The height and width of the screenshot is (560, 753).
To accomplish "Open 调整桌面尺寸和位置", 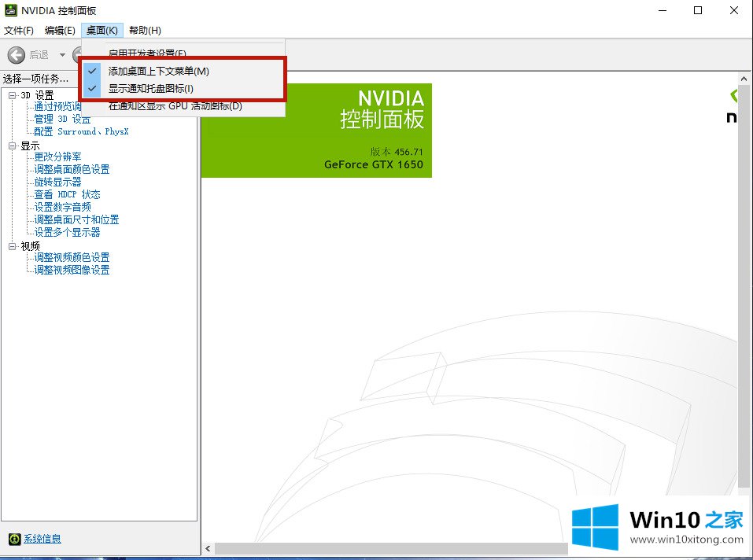I will pyautogui.click(x=76, y=219).
